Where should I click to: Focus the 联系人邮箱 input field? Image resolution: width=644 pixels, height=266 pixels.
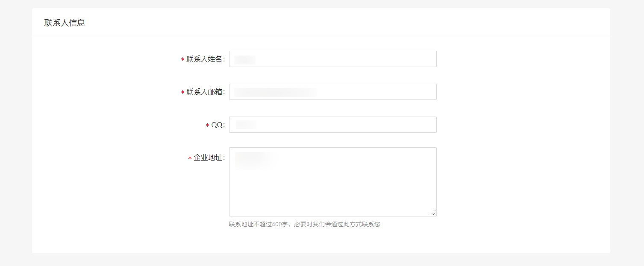pos(332,92)
